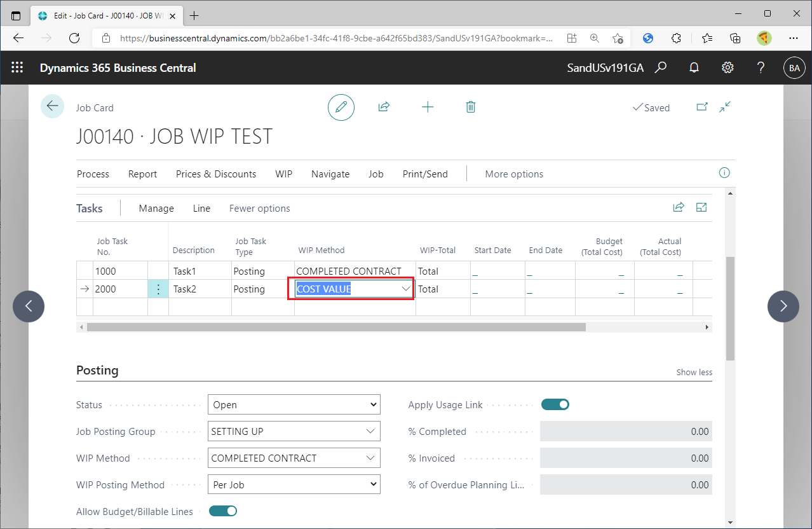Click the Task1 description cell
812x529 pixels.
click(x=200, y=271)
